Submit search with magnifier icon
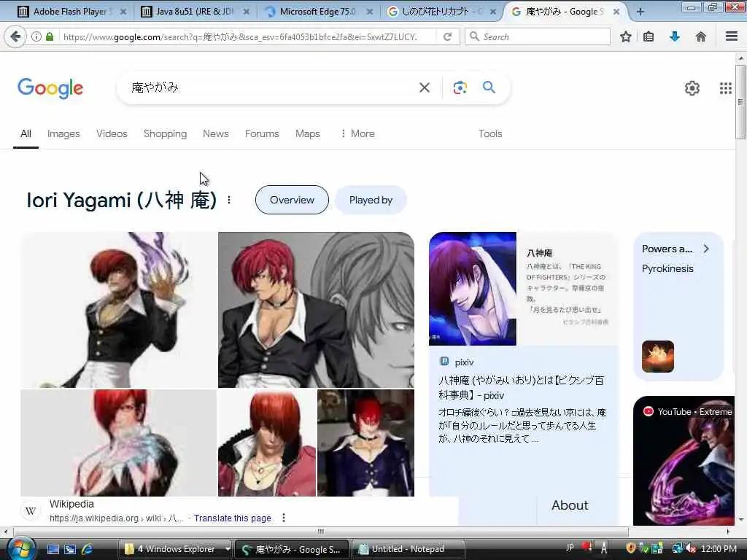 tap(489, 87)
